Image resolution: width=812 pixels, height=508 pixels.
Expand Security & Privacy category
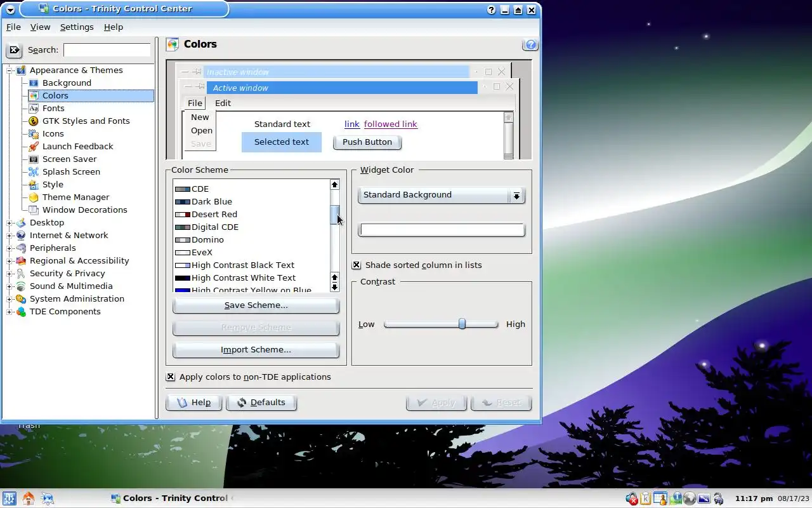click(10, 273)
